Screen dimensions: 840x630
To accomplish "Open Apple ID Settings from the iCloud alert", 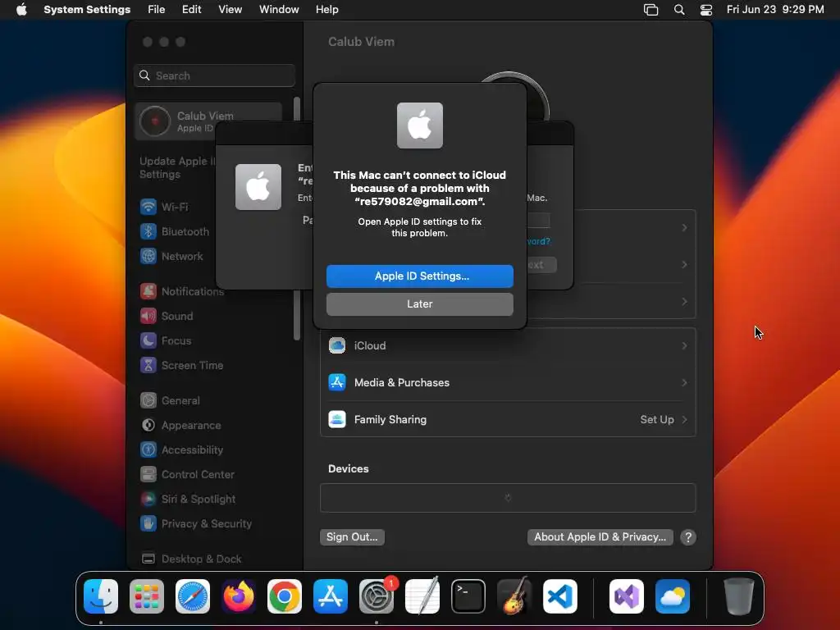I will [419, 276].
